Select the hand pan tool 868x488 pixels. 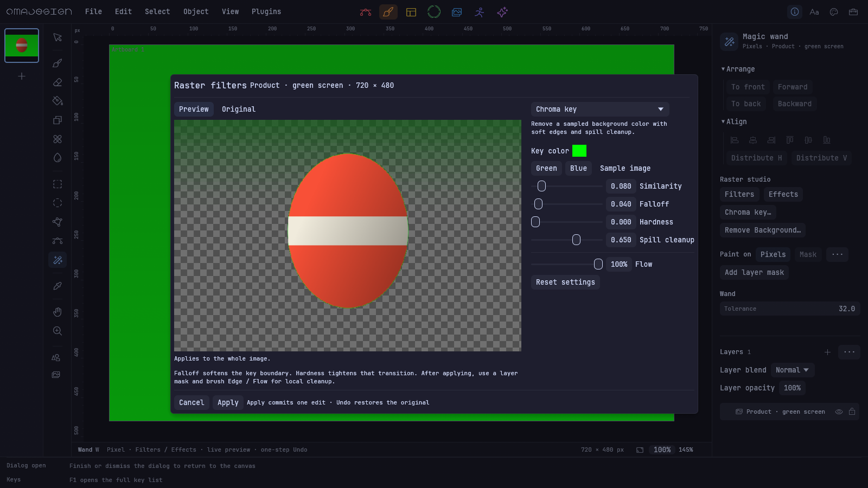pos(58,312)
